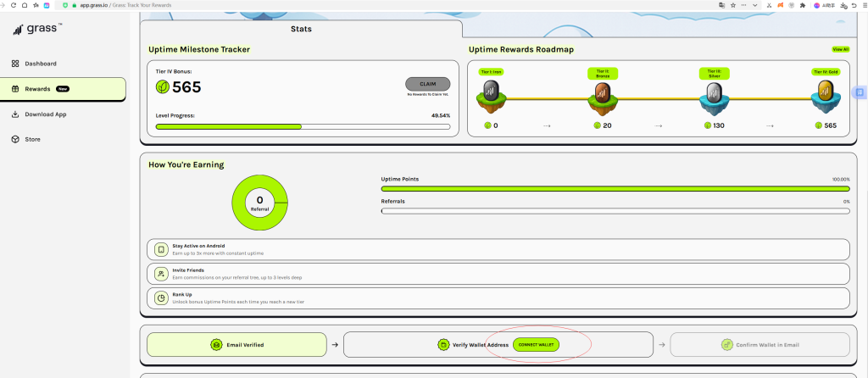Click the browser downloads icon
Screen dimensions: 868x378
click(843, 6)
